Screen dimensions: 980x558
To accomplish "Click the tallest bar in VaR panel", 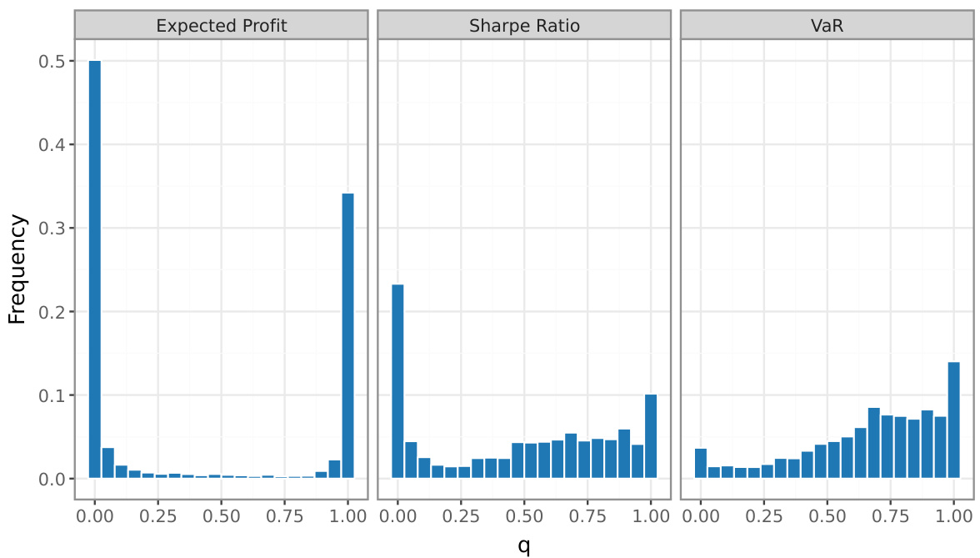I will pos(954,420).
